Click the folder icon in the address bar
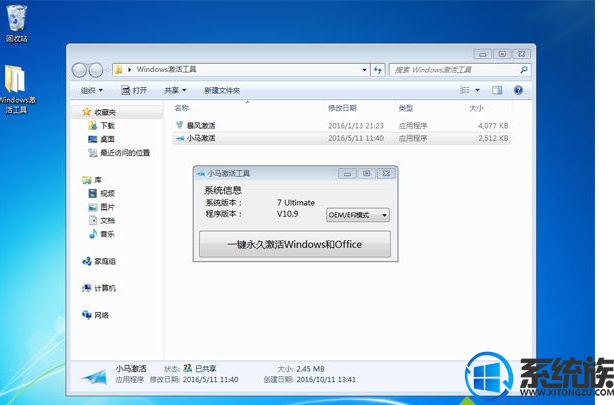Image resolution: width=614 pixels, height=405 pixels. (118, 70)
